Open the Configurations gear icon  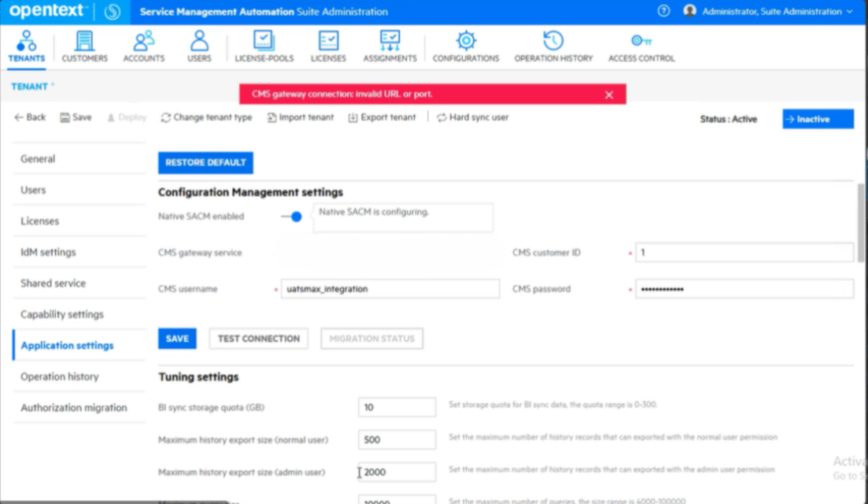click(x=466, y=40)
